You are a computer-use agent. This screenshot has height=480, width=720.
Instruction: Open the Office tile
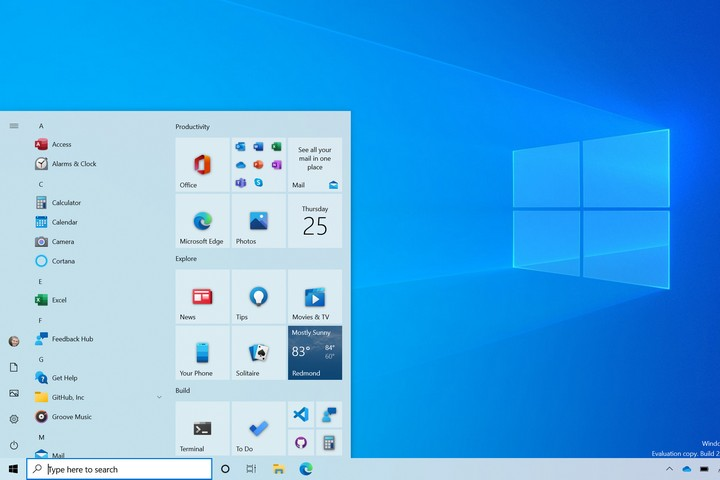[x=202, y=165]
